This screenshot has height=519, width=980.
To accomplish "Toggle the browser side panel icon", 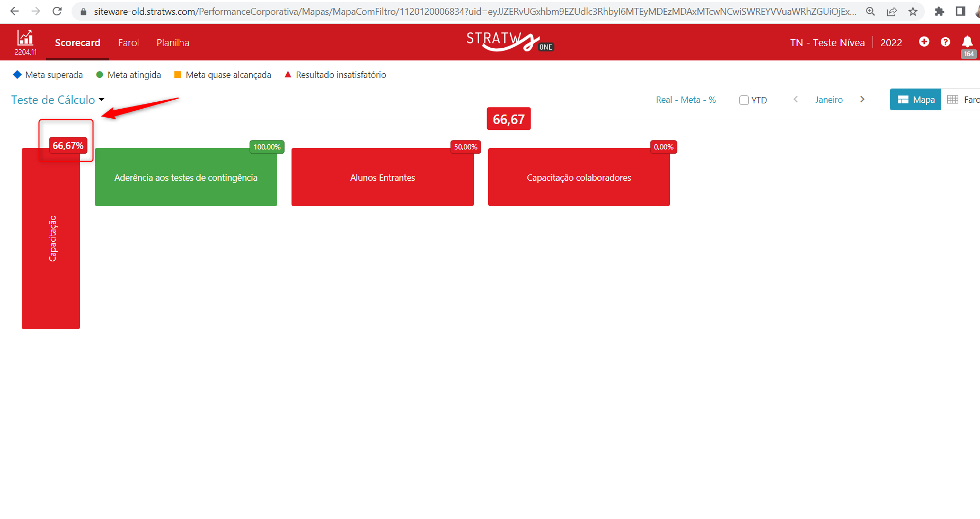I will pos(960,11).
